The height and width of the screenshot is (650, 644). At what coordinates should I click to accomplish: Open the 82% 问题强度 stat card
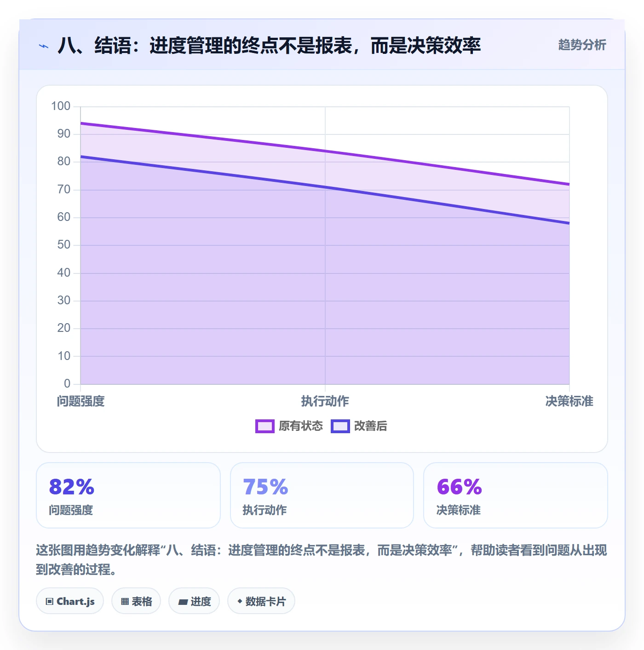pyautogui.click(x=128, y=495)
